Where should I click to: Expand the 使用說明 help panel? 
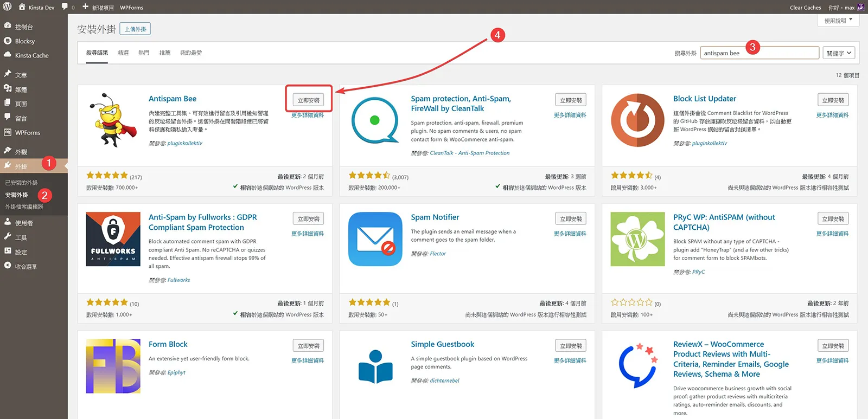(838, 21)
